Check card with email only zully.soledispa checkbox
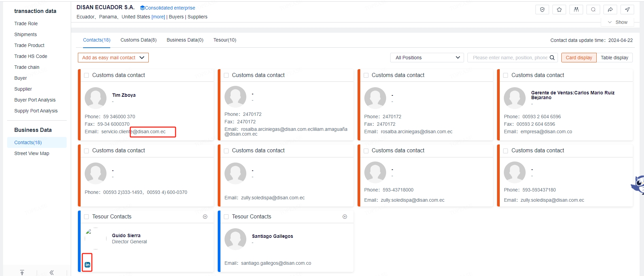Screen dimensions: 644x276 pos(226,151)
